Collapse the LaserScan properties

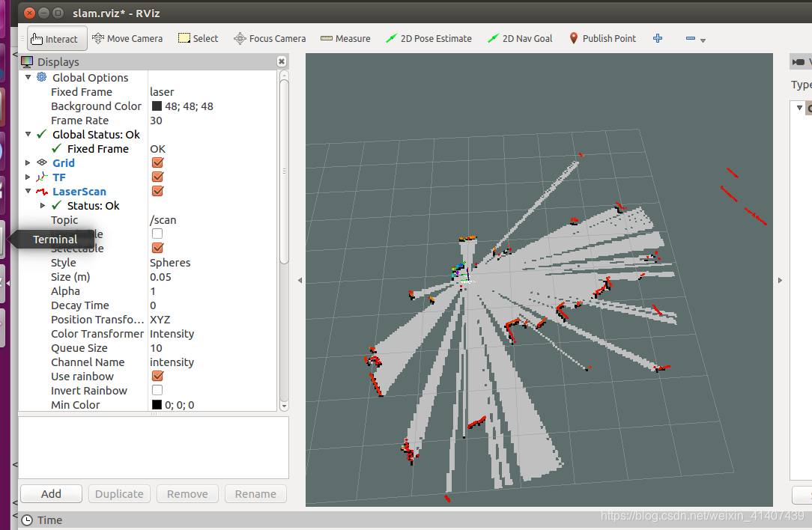click(28, 191)
